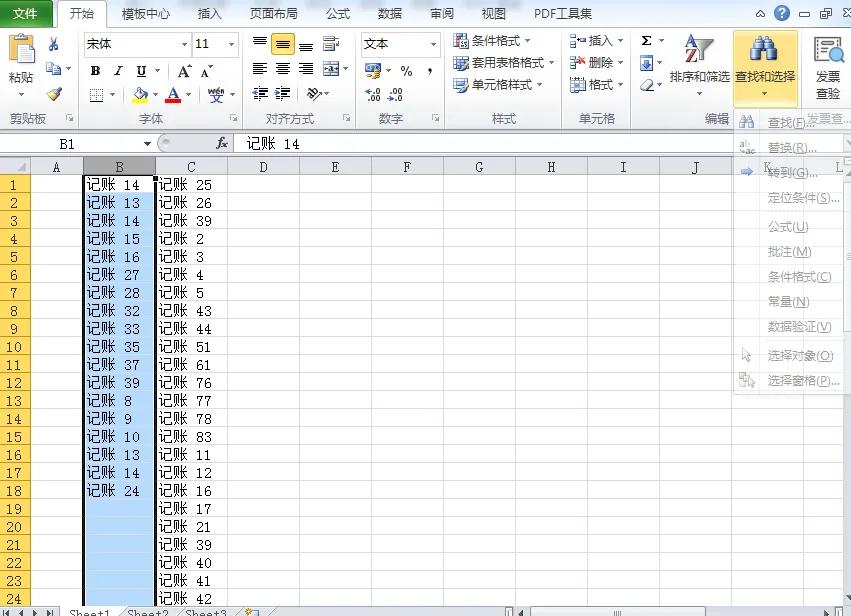Apply yellow fill color bucket
The width and height of the screenshot is (851, 616).
coord(140,95)
